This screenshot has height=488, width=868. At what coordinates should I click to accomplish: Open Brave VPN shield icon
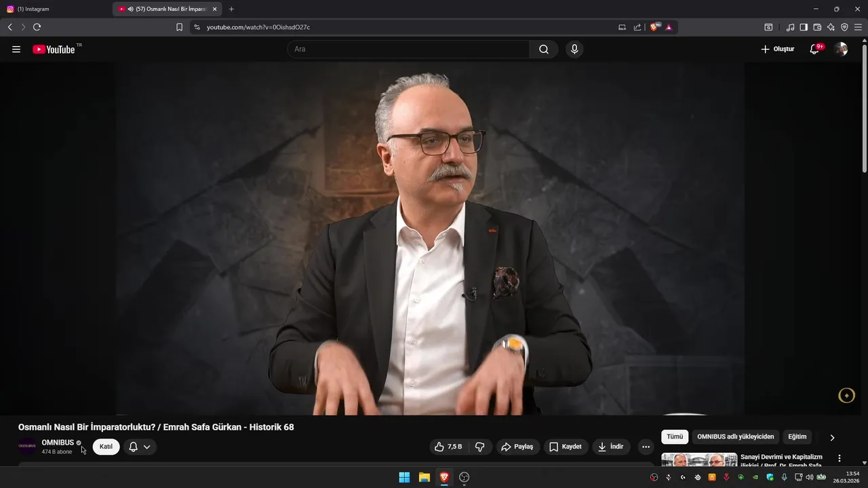tap(844, 27)
